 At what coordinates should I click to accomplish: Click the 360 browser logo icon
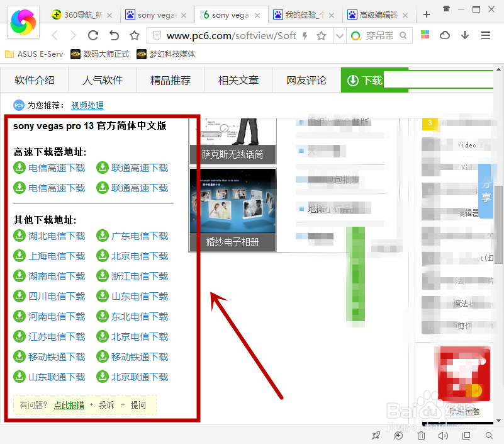pyautogui.click(x=23, y=22)
